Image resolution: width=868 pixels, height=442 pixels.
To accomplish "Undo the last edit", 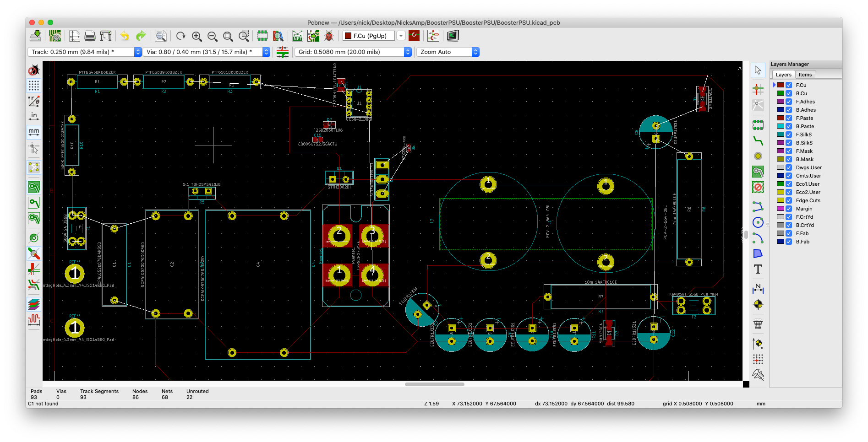I will pos(125,36).
